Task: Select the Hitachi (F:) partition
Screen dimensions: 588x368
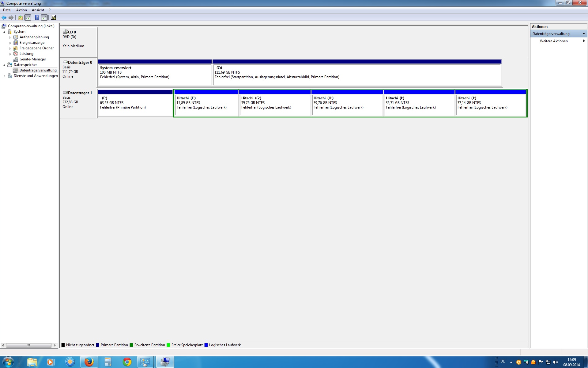Action: coord(206,105)
